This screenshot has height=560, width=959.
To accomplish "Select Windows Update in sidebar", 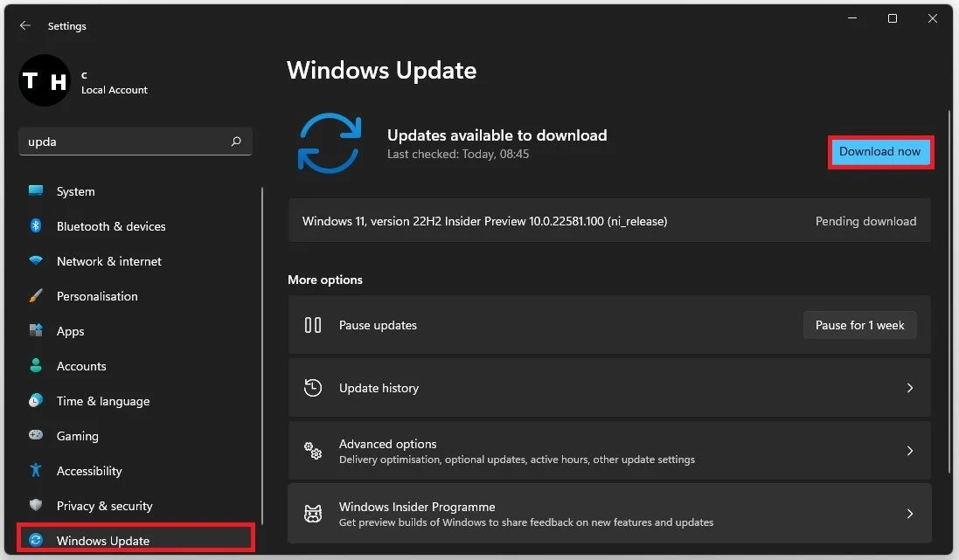I will point(136,539).
